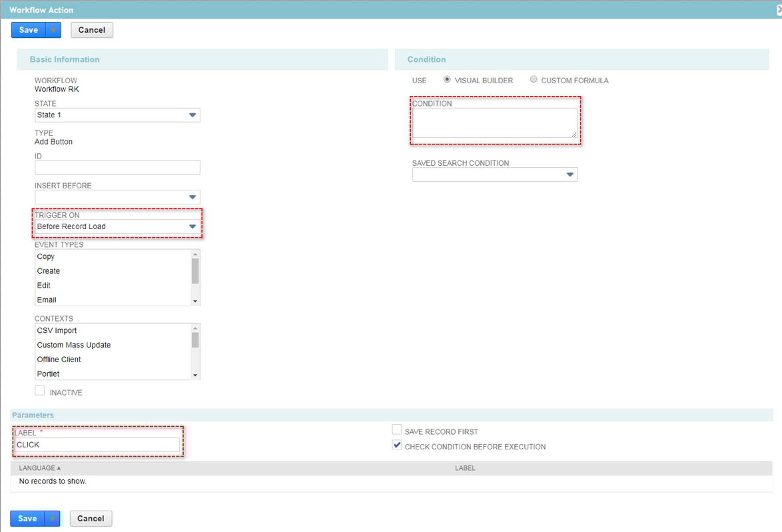Open the Insert Before dropdown
This screenshot has height=532, width=782.
(193, 196)
